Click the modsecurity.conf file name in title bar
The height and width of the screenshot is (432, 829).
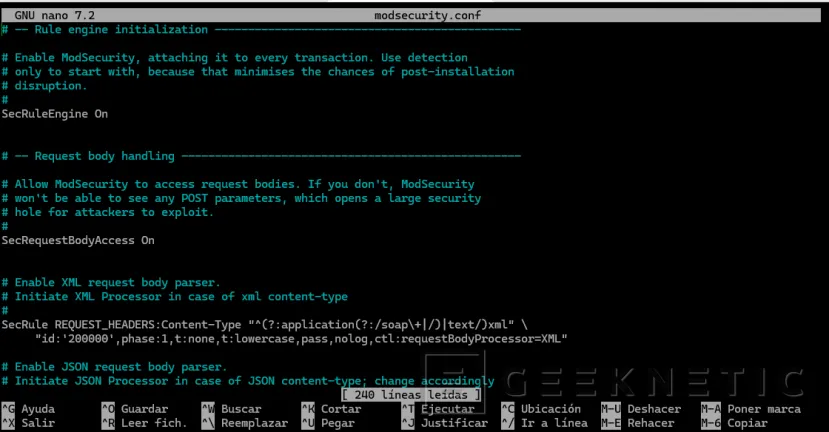[427, 15]
